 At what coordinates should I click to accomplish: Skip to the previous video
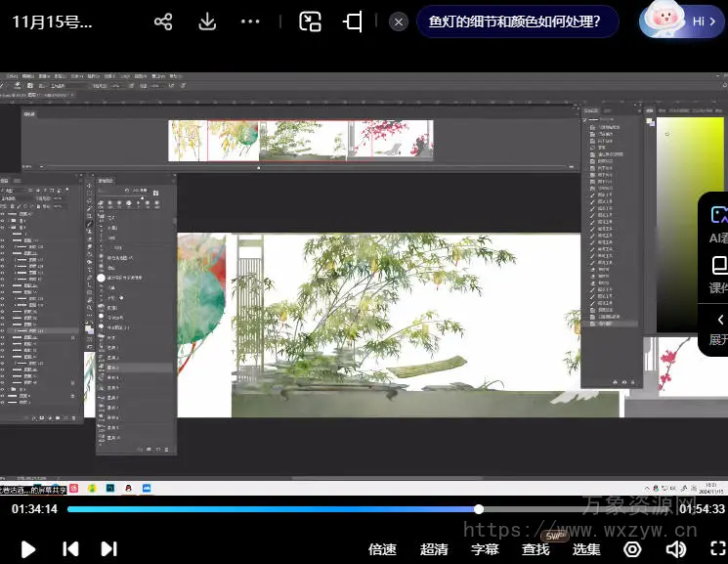coord(70,549)
